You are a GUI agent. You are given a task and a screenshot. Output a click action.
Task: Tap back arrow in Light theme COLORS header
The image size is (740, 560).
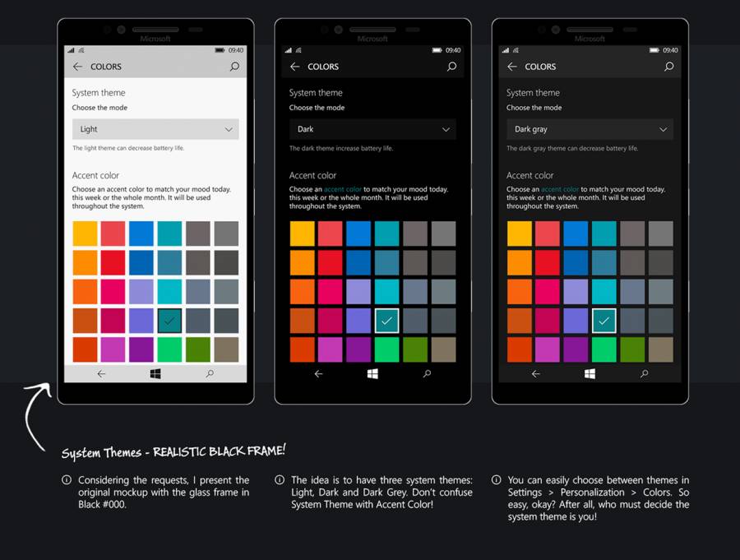pos(77,67)
